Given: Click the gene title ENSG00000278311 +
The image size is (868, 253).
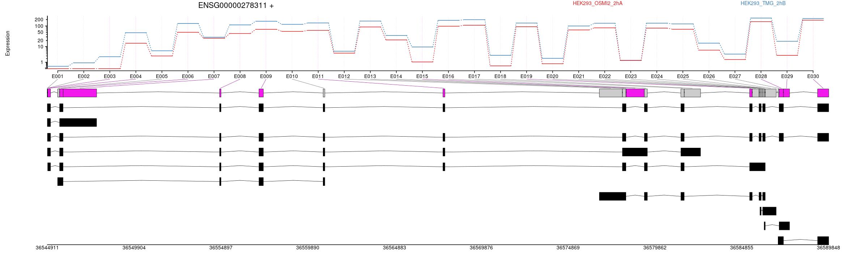Looking at the screenshot, I should click(x=236, y=5).
